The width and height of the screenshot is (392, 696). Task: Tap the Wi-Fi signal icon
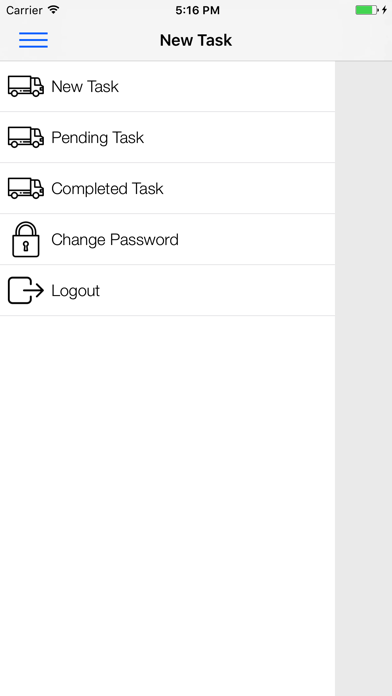click(x=54, y=10)
